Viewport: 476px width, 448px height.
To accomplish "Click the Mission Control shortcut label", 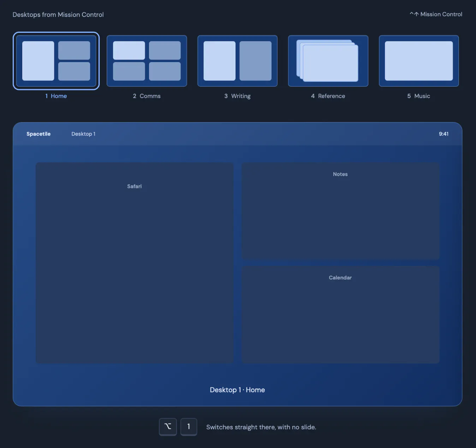I will coord(436,14).
